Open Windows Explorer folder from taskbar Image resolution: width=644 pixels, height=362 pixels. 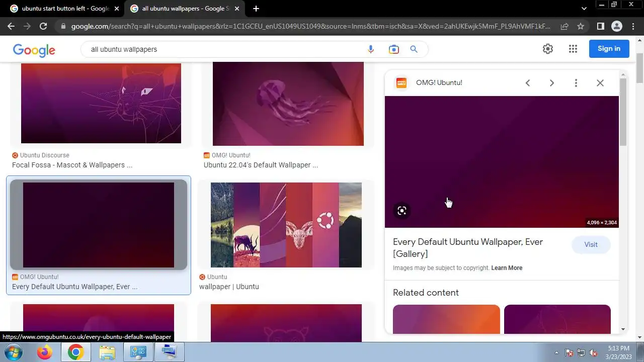tap(107, 352)
